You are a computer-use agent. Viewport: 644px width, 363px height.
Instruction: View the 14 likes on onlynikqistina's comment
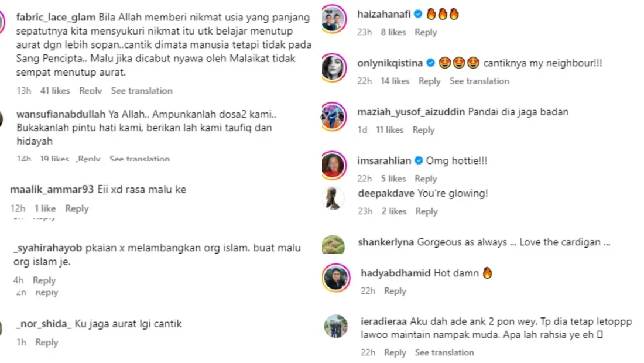tap(395, 81)
